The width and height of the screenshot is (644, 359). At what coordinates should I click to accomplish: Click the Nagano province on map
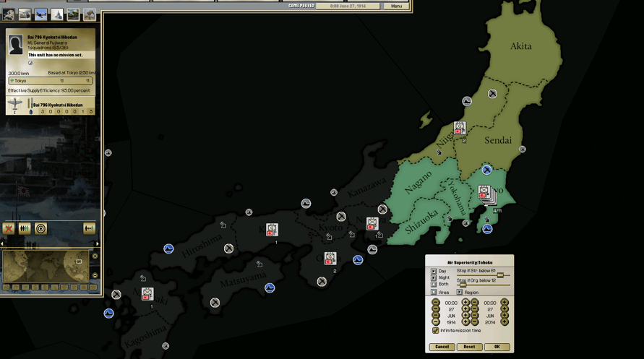(x=418, y=183)
